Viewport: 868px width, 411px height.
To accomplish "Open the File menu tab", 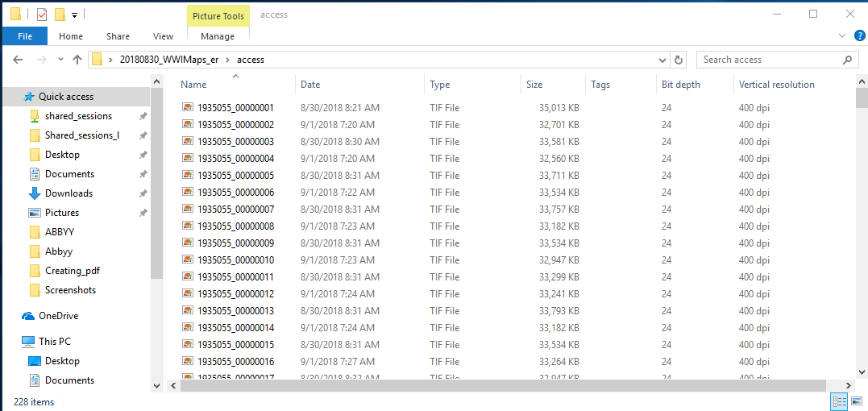I will tap(25, 36).
